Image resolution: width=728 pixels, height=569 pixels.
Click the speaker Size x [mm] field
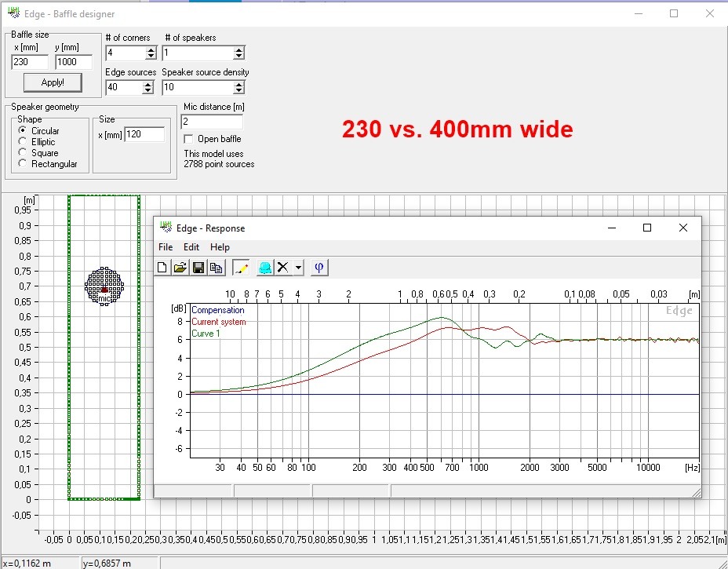(144, 134)
